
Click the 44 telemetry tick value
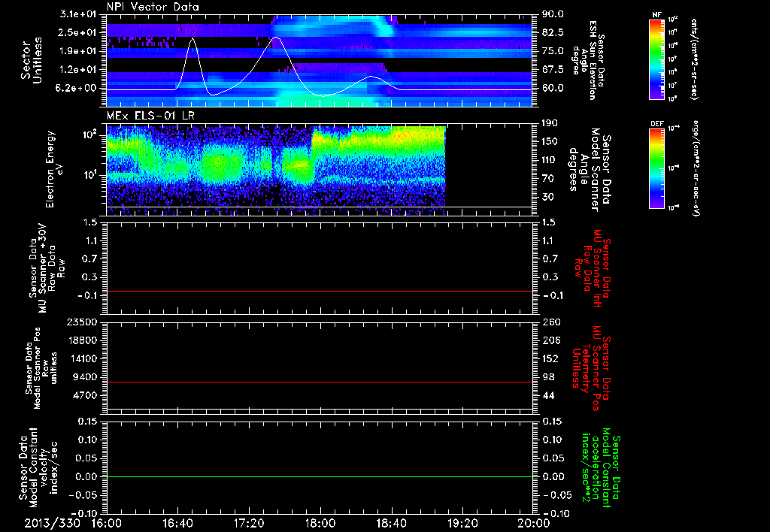pos(548,395)
